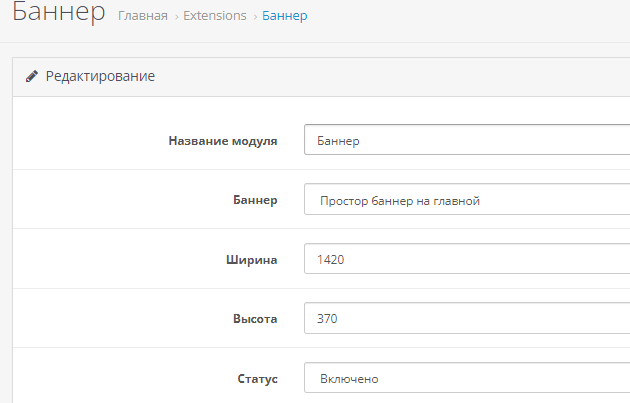Go to Главная breadcrumb link
This screenshot has width=630, height=403.
click(x=143, y=16)
